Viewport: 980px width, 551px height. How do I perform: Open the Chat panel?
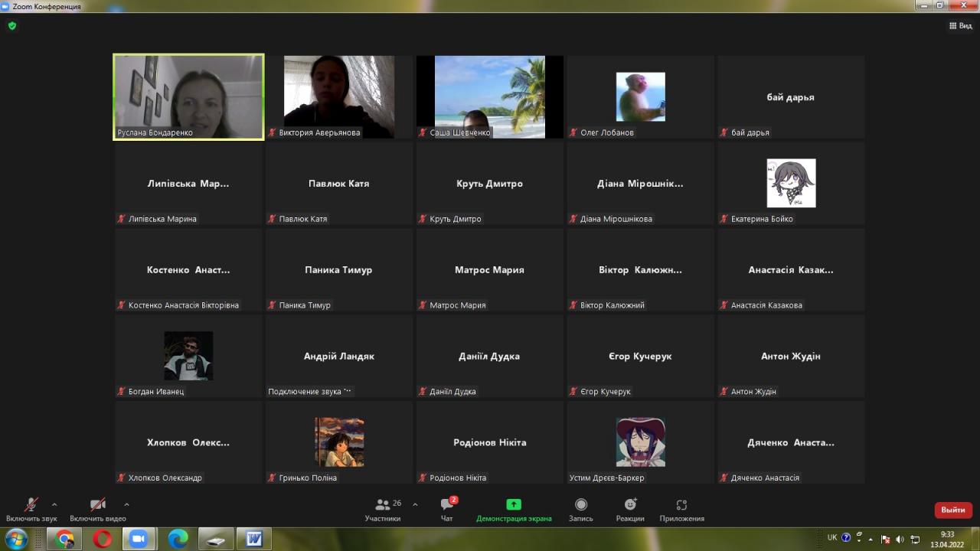coord(447,505)
